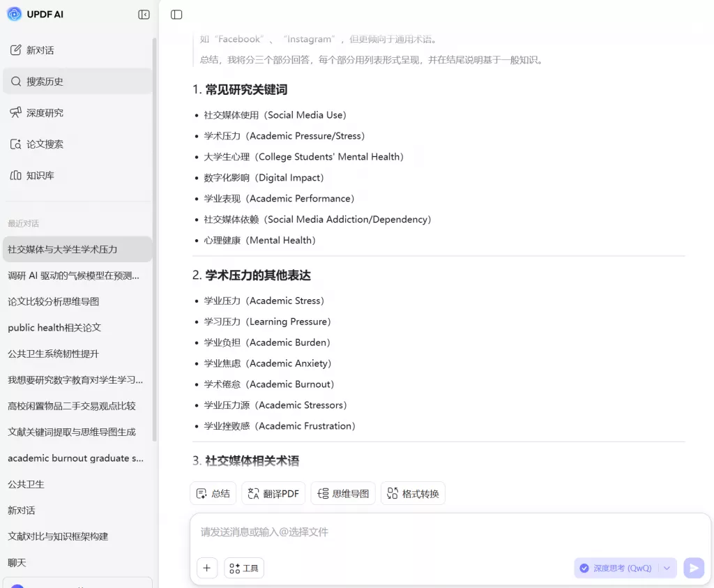Click the 总结 (Summarize) button
The height and width of the screenshot is (588, 714).
213,493
